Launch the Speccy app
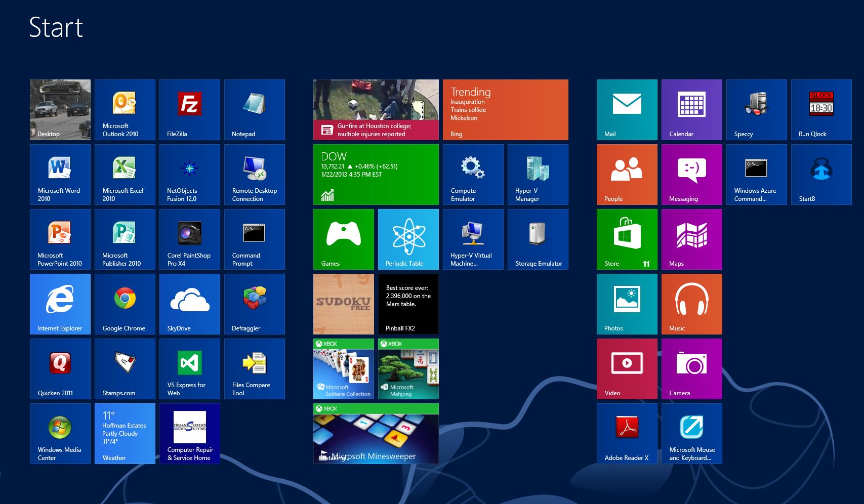The height and width of the screenshot is (504, 864). pos(756,109)
